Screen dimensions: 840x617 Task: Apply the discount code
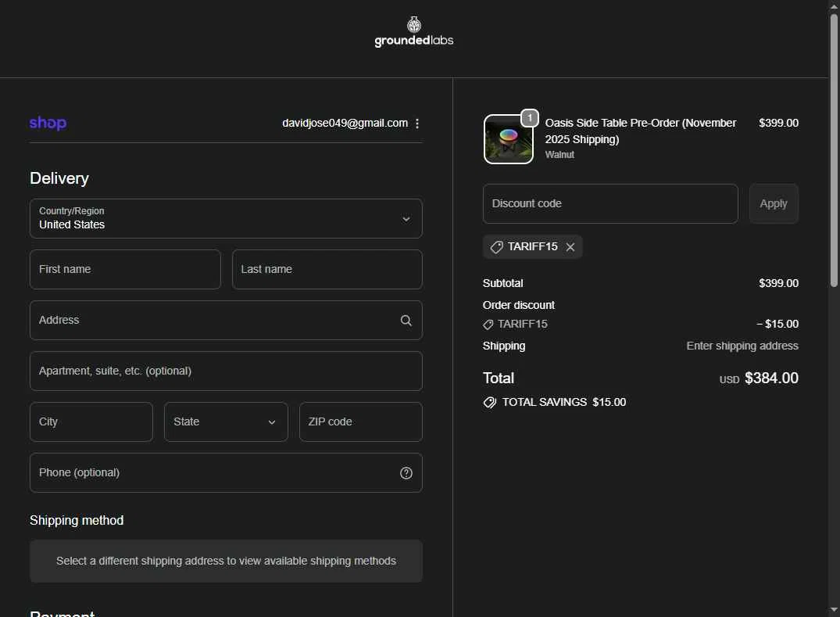click(774, 203)
